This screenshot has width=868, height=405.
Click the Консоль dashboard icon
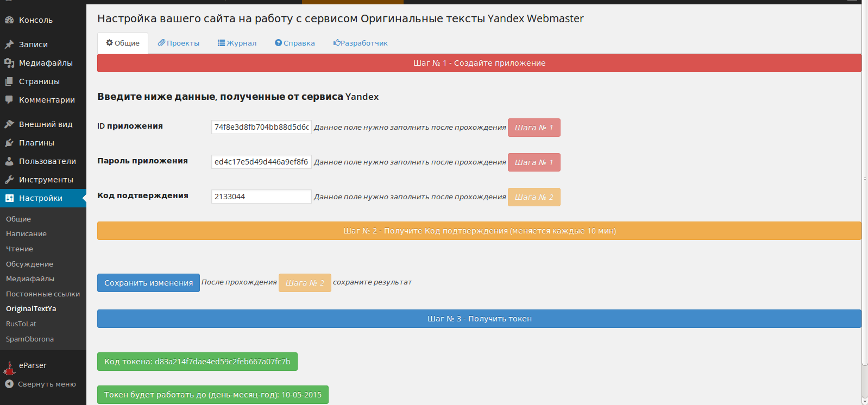point(9,20)
